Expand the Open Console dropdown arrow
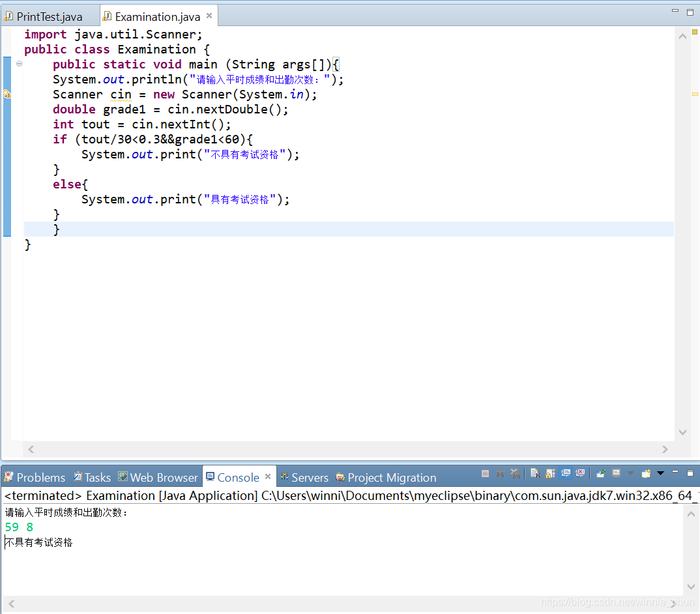The image size is (700, 614). (661, 473)
